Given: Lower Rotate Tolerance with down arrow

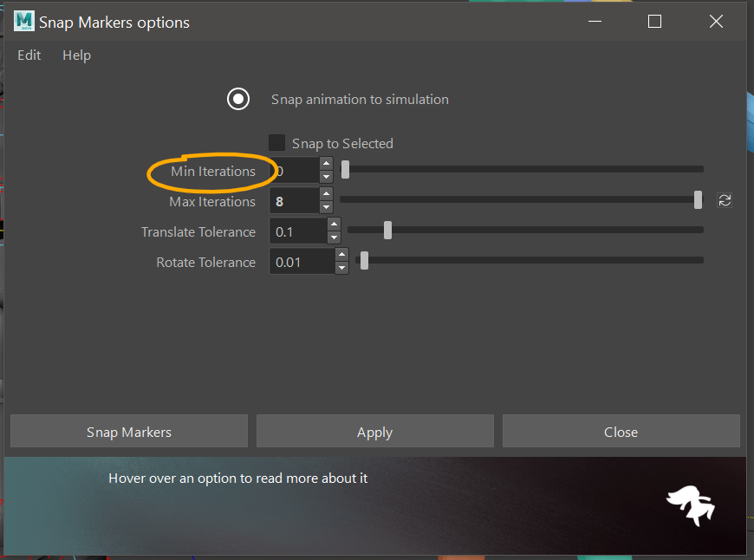Looking at the screenshot, I should [x=341, y=268].
